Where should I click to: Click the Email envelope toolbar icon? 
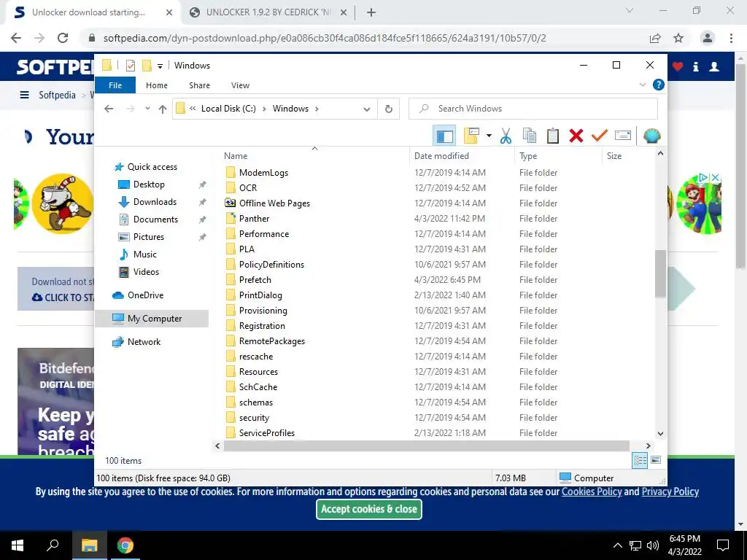623,136
